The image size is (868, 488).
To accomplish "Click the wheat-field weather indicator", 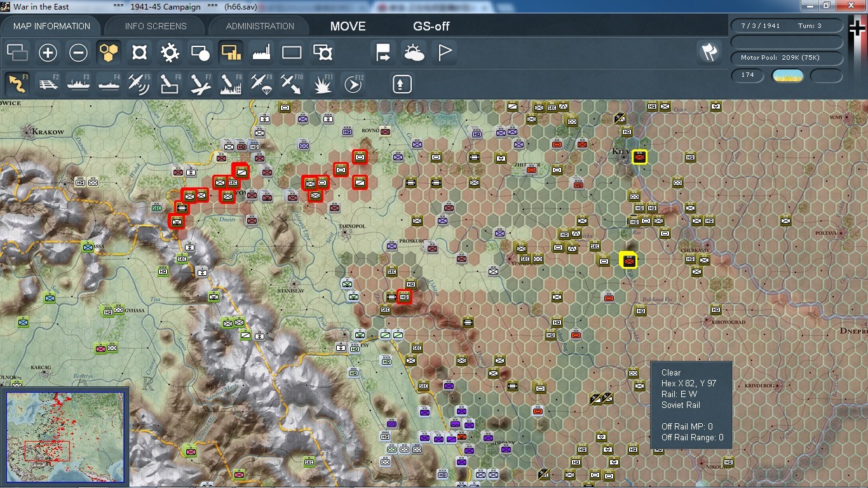I will 787,76.
